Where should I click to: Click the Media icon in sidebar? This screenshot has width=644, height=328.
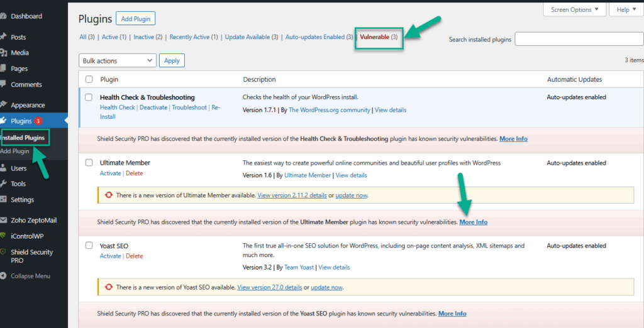3,53
